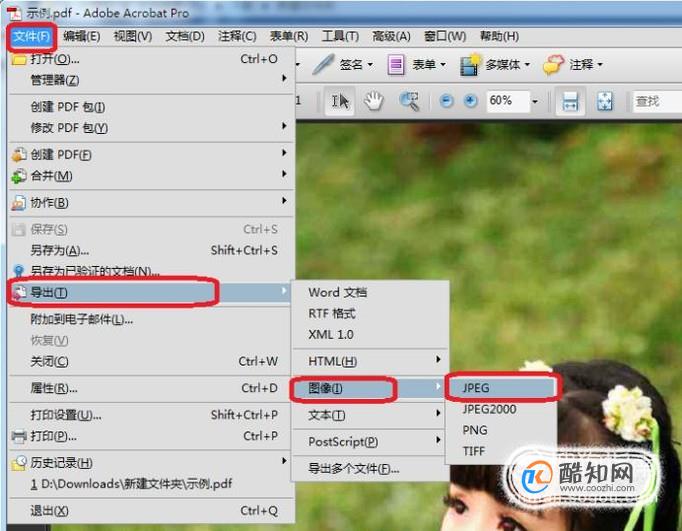Expand the HTML(H) submenu arrow

(x=438, y=359)
